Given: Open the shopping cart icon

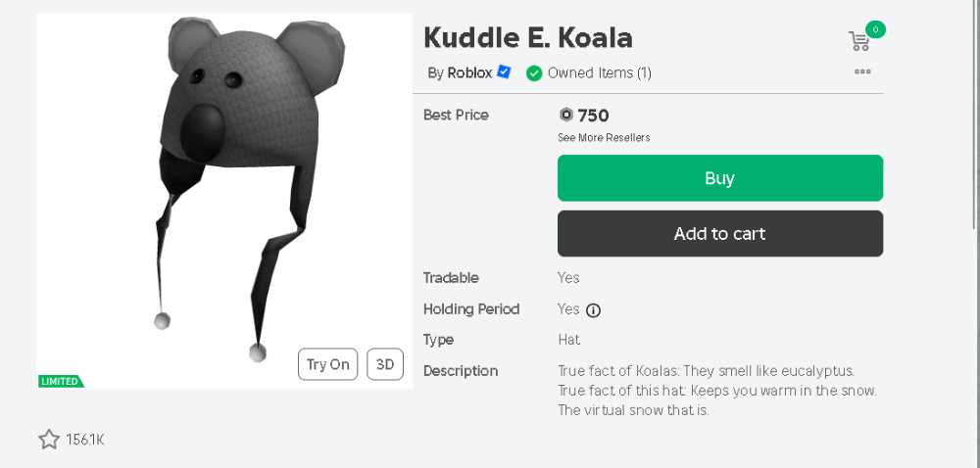Looking at the screenshot, I should [x=858, y=41].
